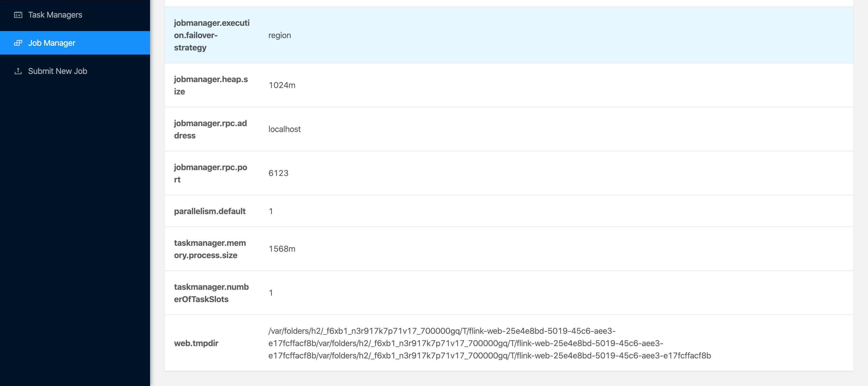Select Job Manager in the sidebar
The height and width of the screenshot is (386, 868).
click(52, 43)
